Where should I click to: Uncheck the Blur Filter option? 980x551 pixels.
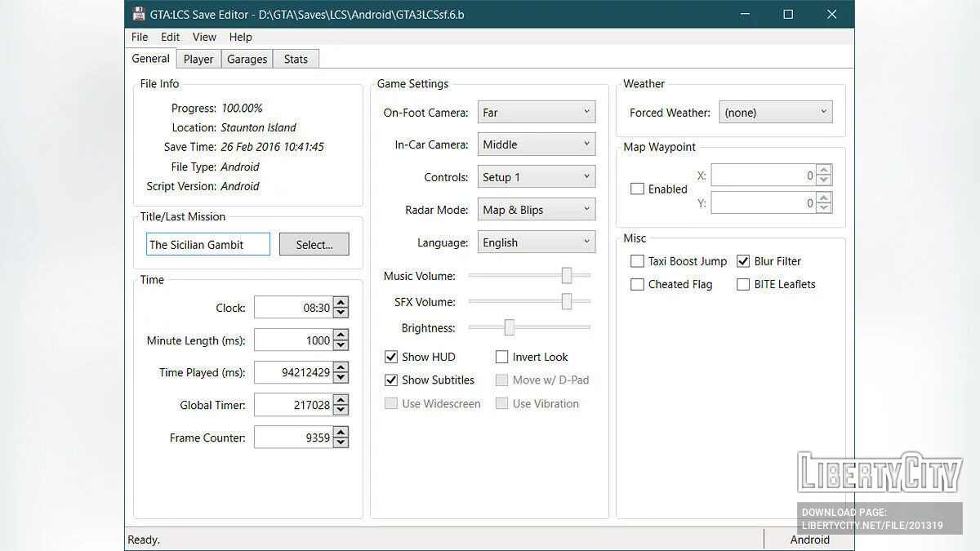pos(743,261)
